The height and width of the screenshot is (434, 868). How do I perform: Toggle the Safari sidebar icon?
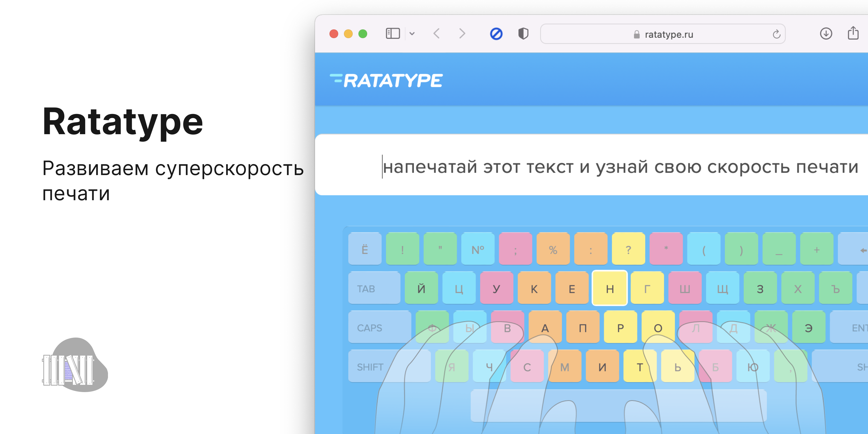pos(393,34)
